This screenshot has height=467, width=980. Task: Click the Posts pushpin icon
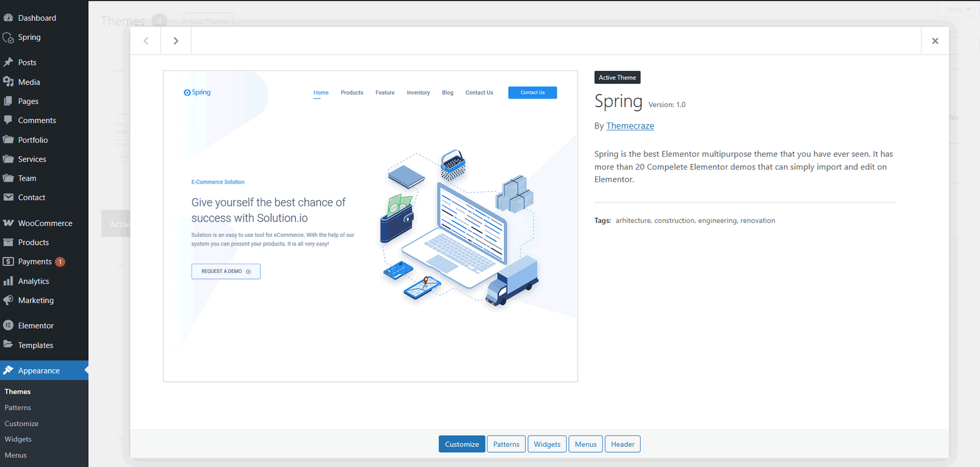[x=9, y=62]
